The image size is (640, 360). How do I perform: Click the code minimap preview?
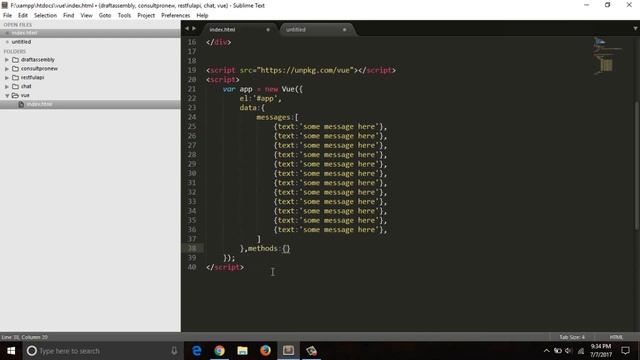607,56
